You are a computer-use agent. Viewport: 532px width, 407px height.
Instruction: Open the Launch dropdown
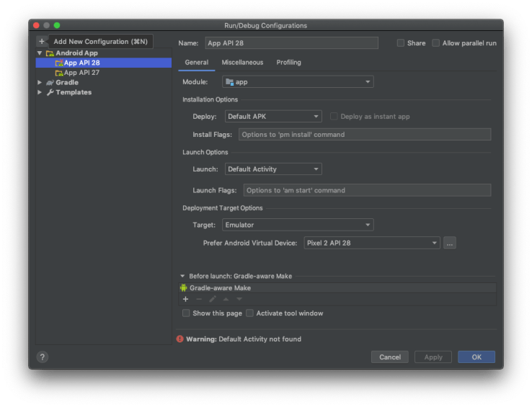pos(273,169)
